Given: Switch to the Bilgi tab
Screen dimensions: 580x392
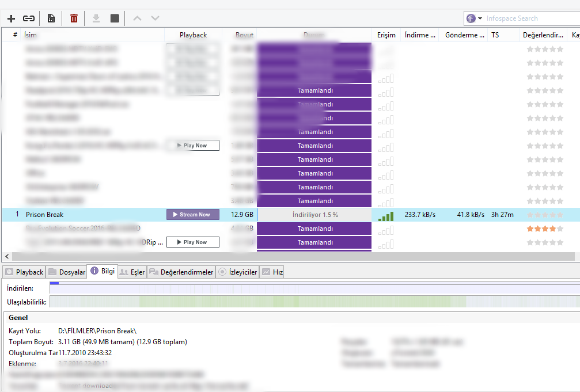Looking at the screenshot, I should 103,271.
